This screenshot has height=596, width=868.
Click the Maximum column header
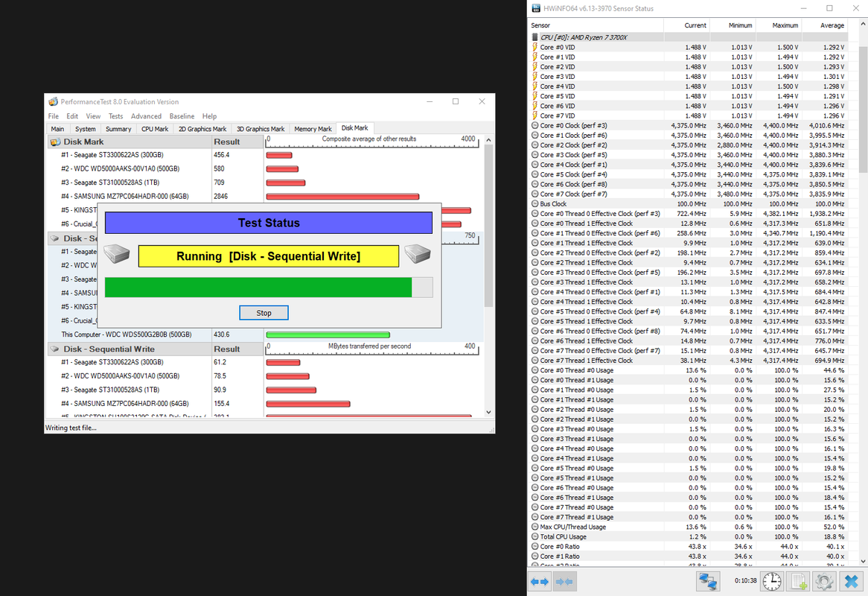779,25
